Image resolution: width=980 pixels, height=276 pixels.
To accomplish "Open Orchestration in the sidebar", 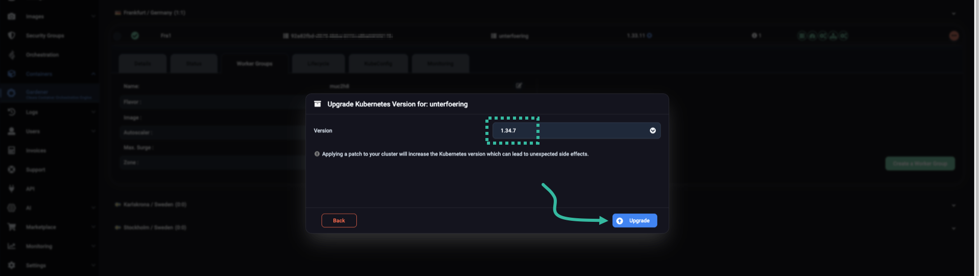I will [x=42, y=55].
